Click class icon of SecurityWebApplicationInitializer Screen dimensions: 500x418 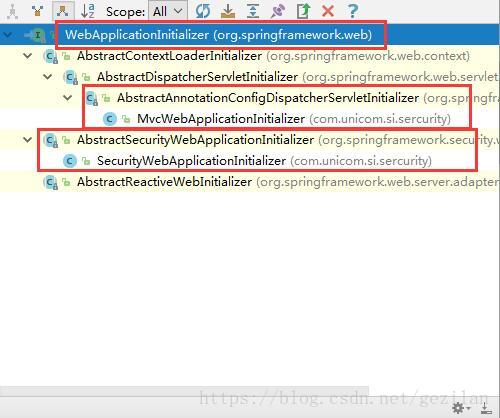[70, 161]
